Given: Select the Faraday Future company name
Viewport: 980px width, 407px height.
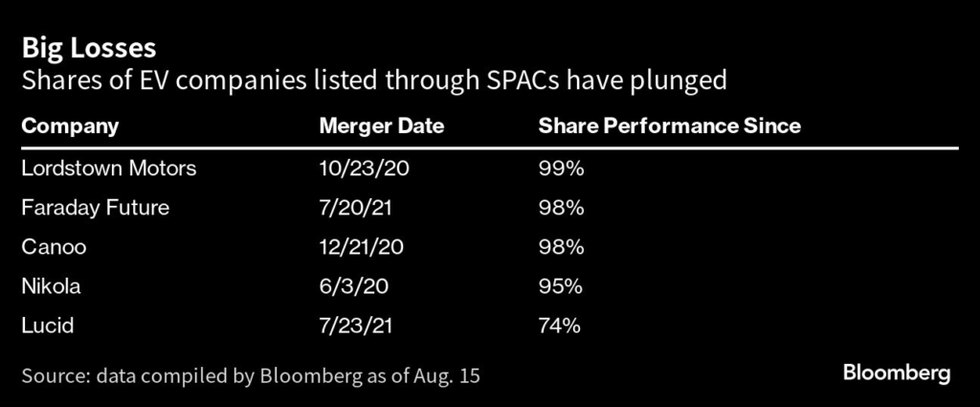Looking at the screenshot, I should tap(94, 208).
